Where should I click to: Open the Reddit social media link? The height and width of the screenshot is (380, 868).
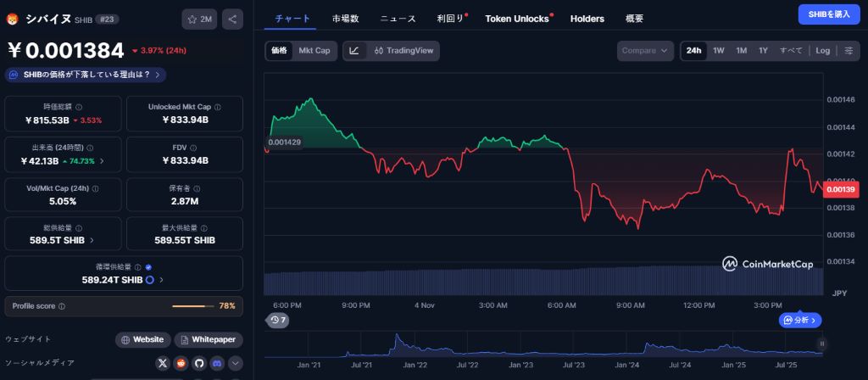point(181,363)
